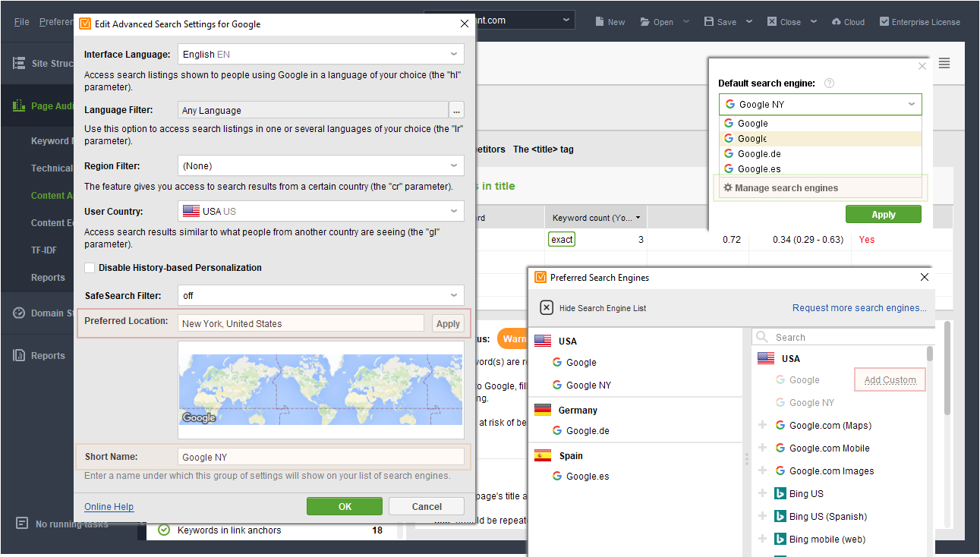Click the world map preview thumbnail
The height and width of the screenshot is (557, 980).
point(321,390)
